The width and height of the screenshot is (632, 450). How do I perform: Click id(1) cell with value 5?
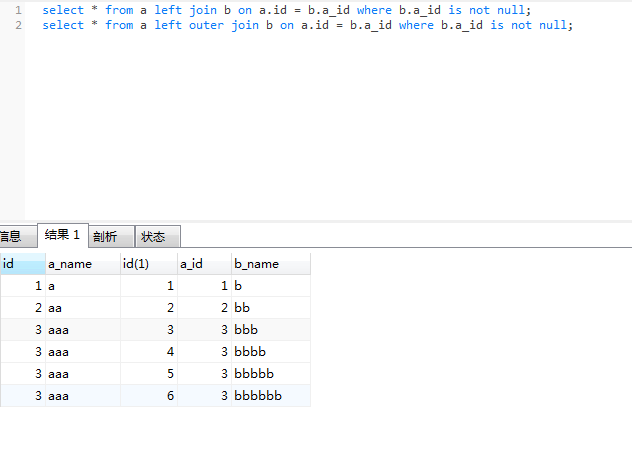149,374
